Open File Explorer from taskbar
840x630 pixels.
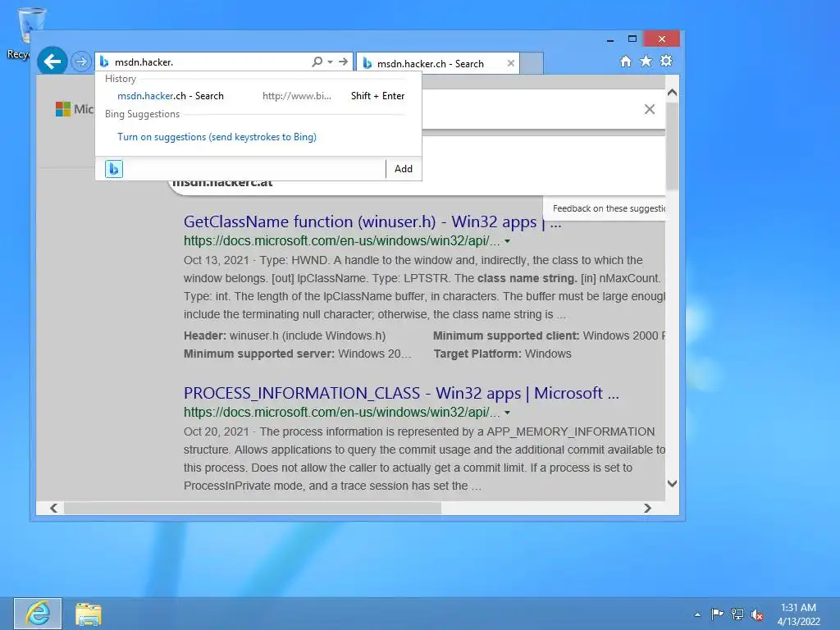89,614
